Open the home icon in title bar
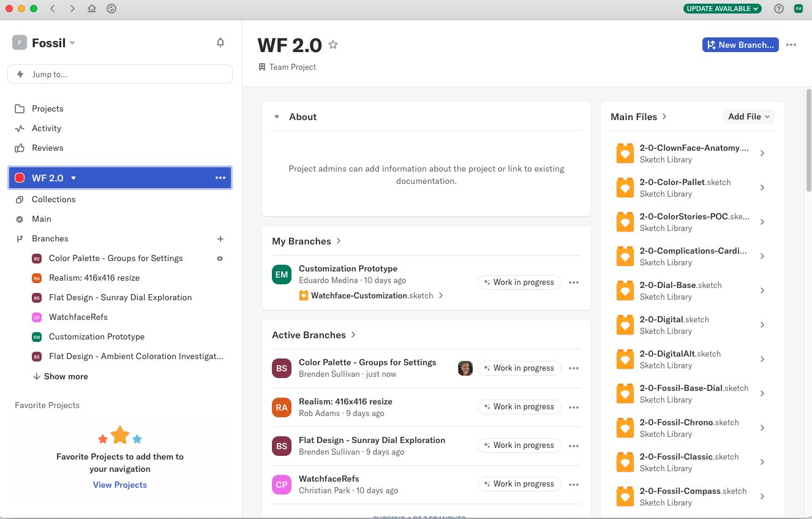Screen dimensions: 812x519 point(92,9)
